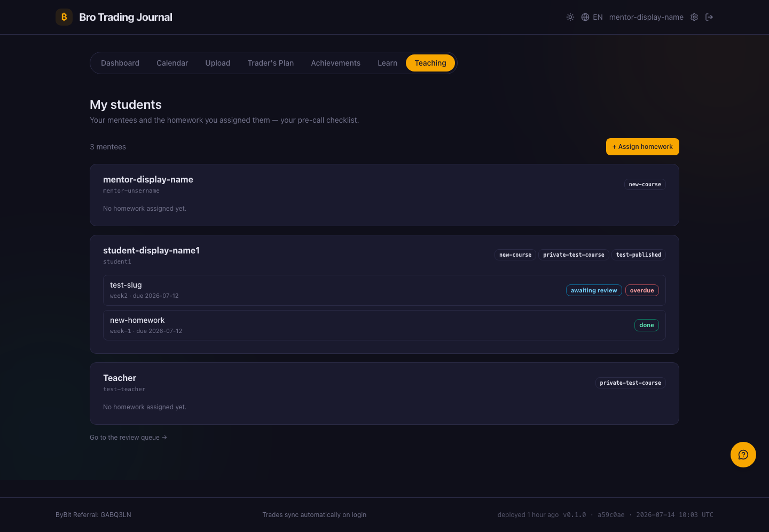Click the new-course tag on mentor-display-name card
This screenshot has height=532, width=769.
click(645, 185)
